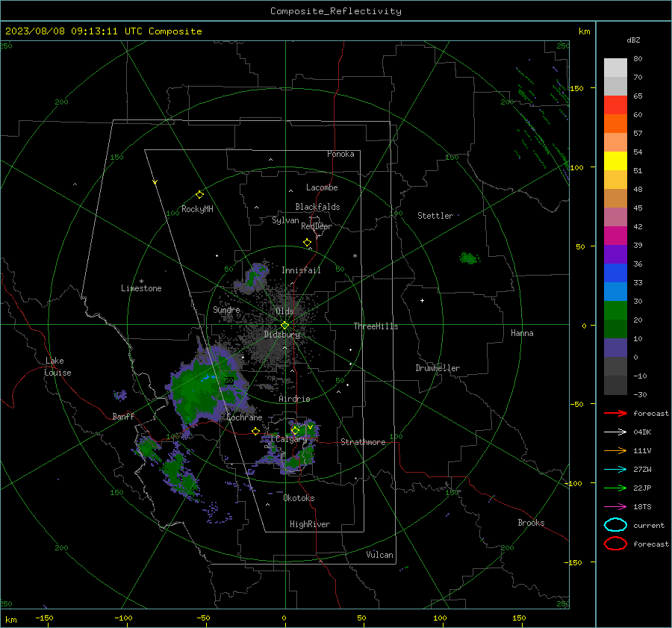Click the yellow 51-54 dBZ color swatch
Screen dimensions: 672x628
click(615, 161)
